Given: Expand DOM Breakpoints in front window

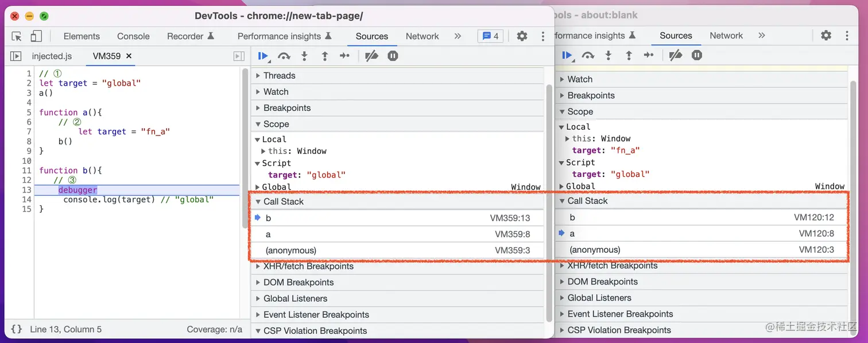Looking at the screenshot, I should (397, 282).
